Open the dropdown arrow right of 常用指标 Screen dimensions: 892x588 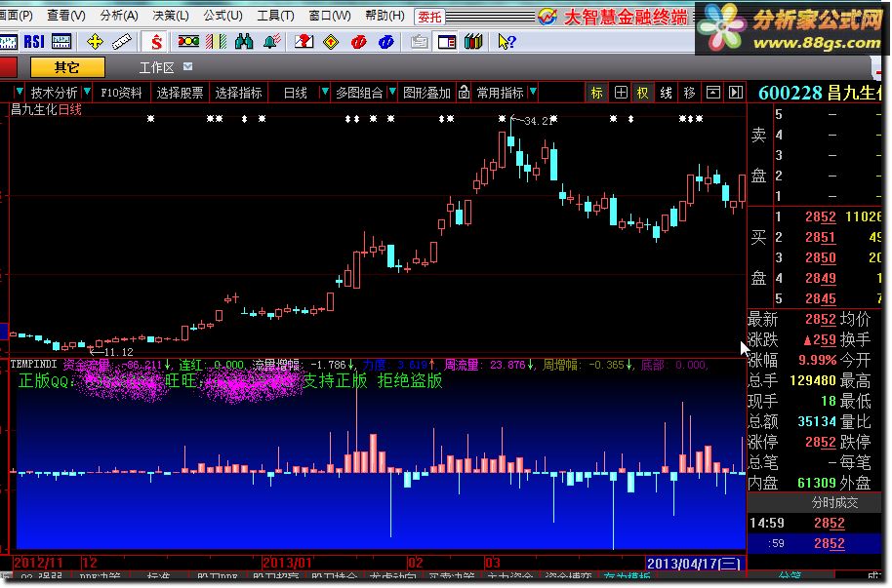point(533,91)
